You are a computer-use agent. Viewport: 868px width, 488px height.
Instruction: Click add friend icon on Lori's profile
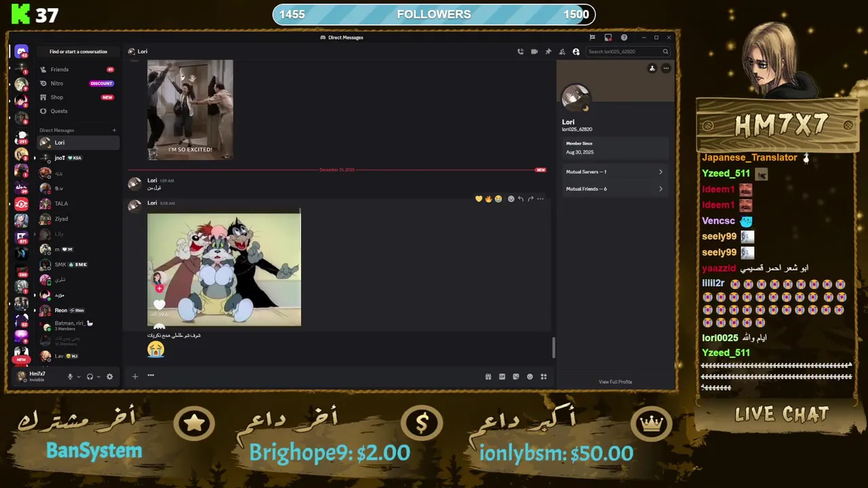click(x=652, y=68)
